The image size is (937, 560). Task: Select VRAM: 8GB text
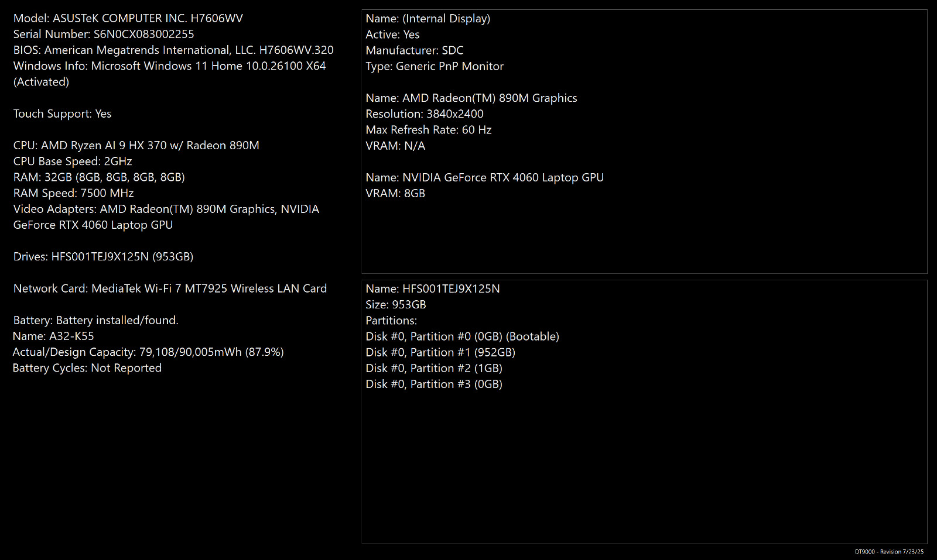point(395,193)
